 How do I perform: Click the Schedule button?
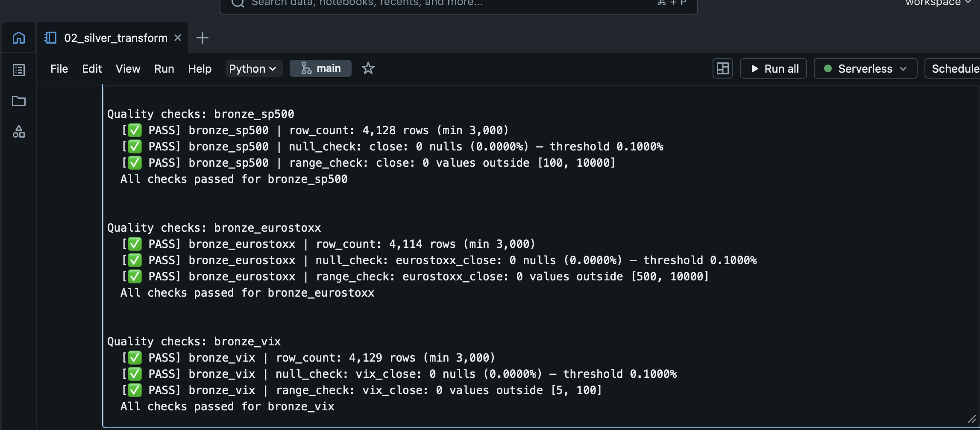[x=953, y=68]
